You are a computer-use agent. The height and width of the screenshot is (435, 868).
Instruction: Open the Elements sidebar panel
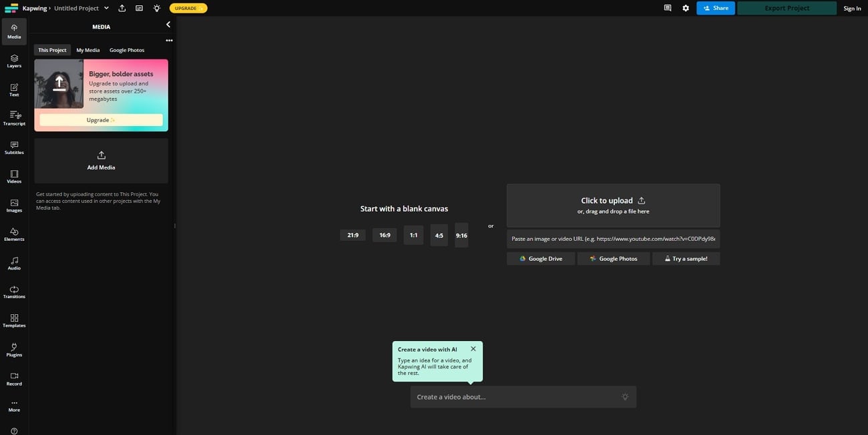[14, 234]
